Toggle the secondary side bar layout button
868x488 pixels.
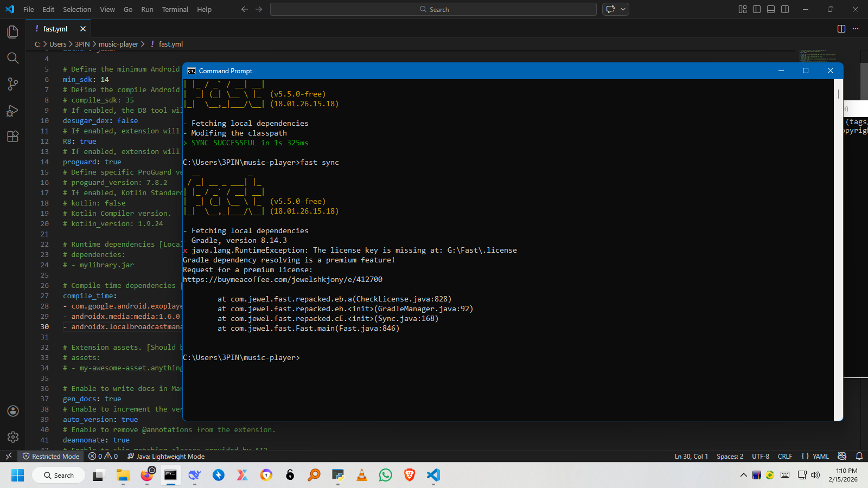(785, 9)
